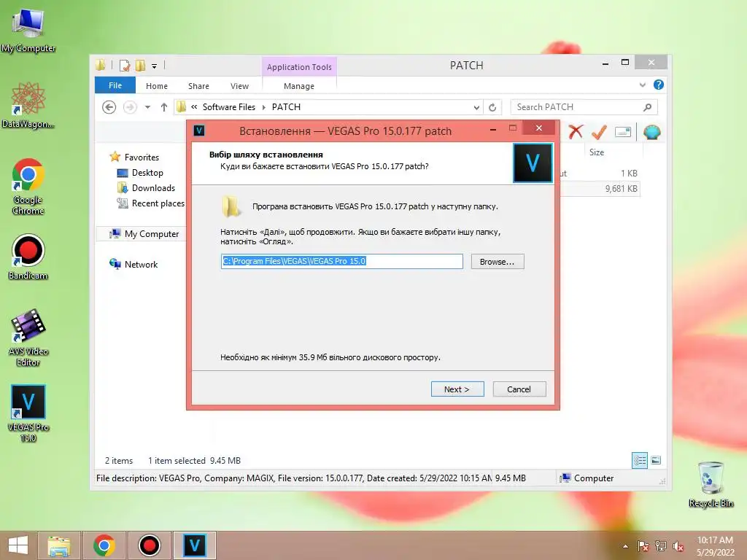Click the search magnifier icon
The image size is (747, 560).
pyautogui.click(x=648, y=107)
